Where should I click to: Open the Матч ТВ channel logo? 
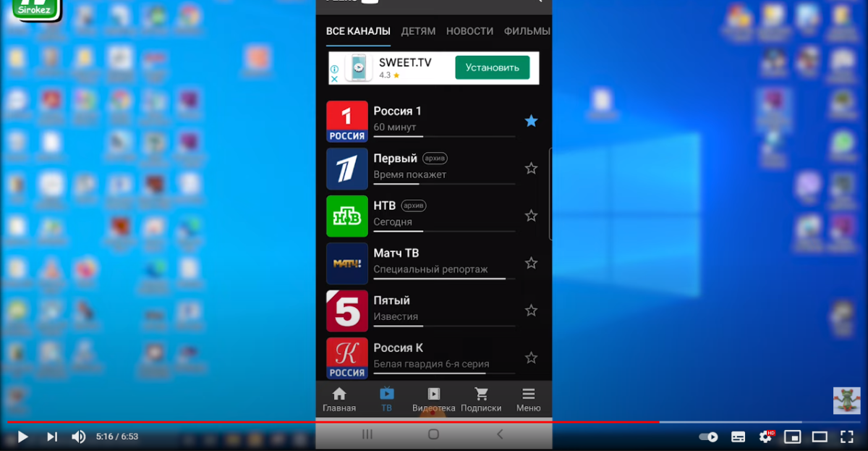pos(347,264)
